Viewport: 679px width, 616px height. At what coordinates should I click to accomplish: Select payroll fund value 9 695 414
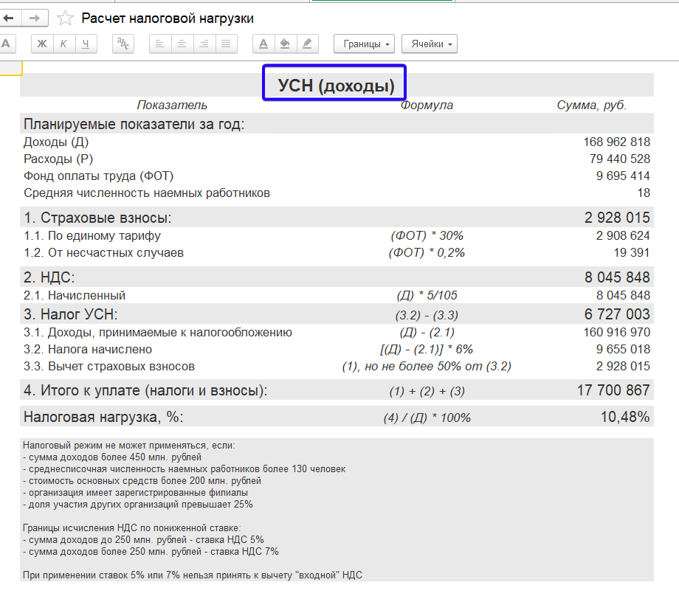click(x=623, y=176)
